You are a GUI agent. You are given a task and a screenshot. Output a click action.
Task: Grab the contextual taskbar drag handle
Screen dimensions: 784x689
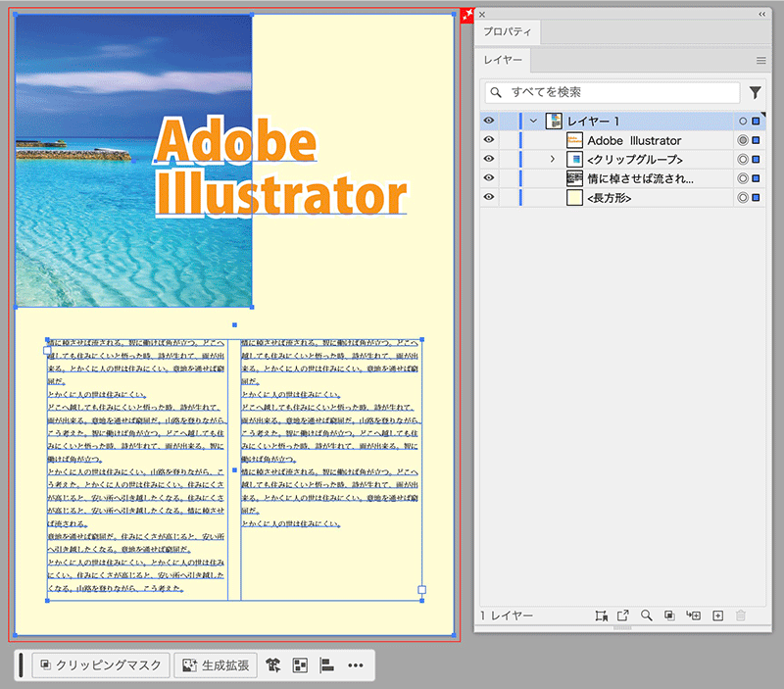point(21,665)
